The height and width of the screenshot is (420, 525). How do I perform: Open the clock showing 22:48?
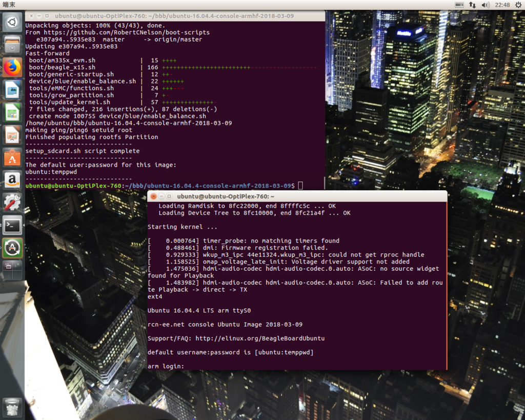pyautogui.click(x=502, y=5)
